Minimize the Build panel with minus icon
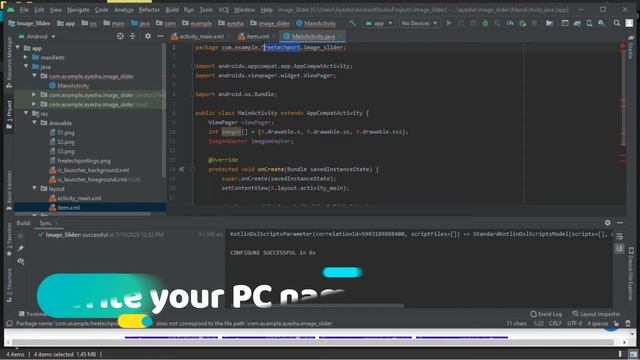 620,222
